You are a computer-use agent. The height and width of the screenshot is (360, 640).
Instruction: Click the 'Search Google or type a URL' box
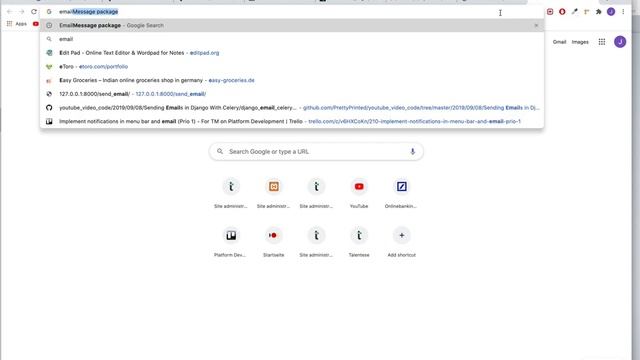[x=316, y=151]
